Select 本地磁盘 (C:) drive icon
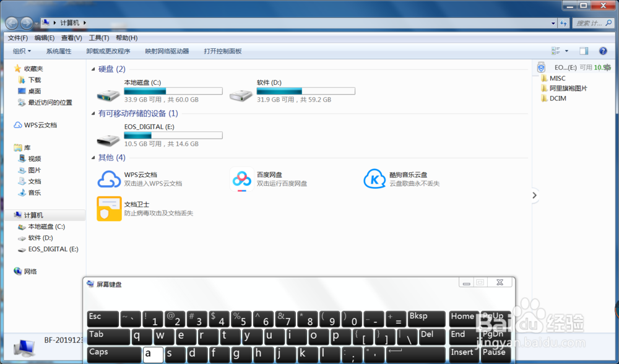619x364 pixels. pyautogui.click(x=108, y=95)
